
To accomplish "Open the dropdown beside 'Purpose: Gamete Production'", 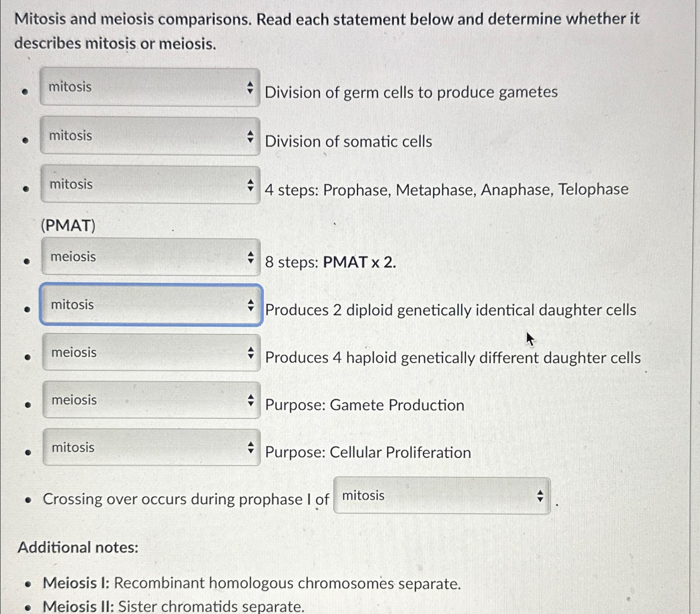I will [x=150, y=400].
